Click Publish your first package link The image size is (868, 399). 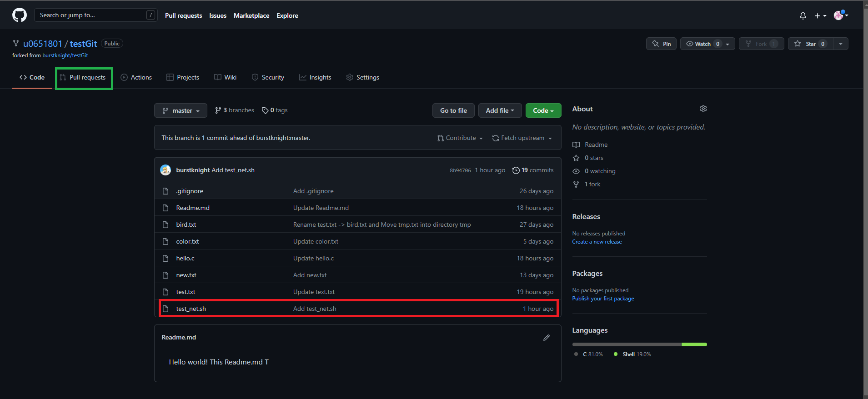click(x=603, y=299)
